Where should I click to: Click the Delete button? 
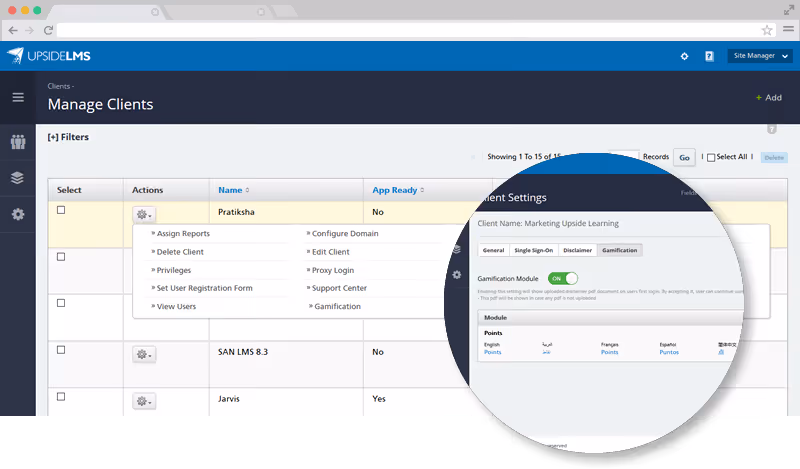(x=774, y=158)
